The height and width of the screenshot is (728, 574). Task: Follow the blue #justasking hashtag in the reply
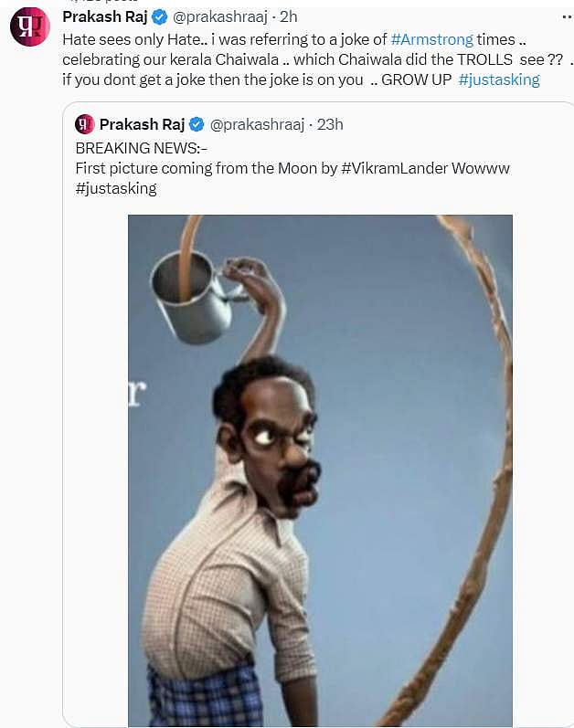499,79
